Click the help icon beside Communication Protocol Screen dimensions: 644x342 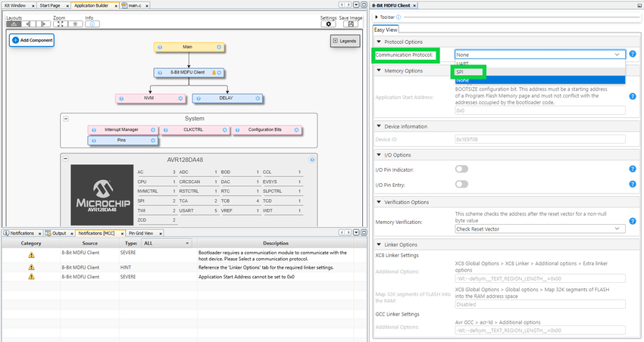tap(632, 54)
